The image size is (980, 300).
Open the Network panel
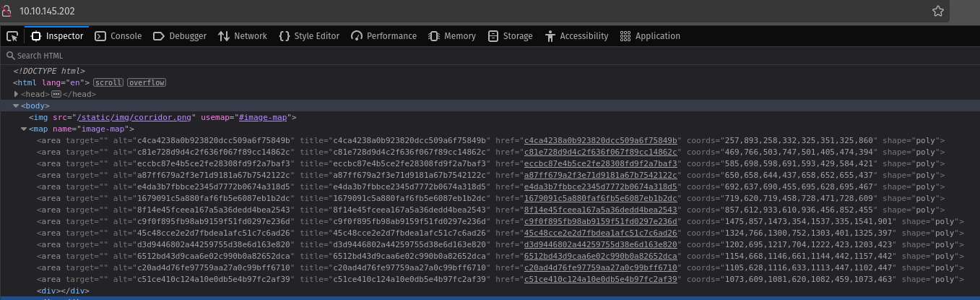pos(242,36)
